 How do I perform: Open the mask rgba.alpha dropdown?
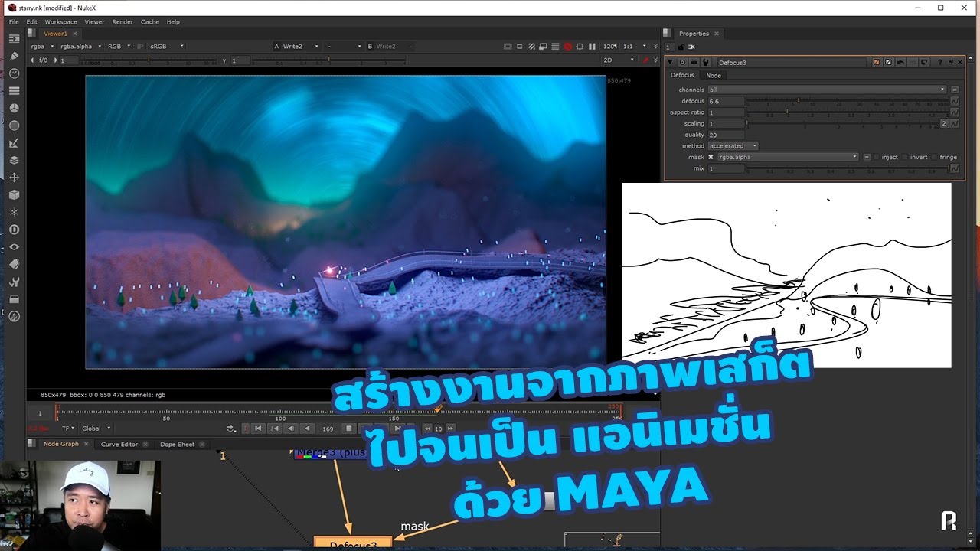(x=788, y=157)
